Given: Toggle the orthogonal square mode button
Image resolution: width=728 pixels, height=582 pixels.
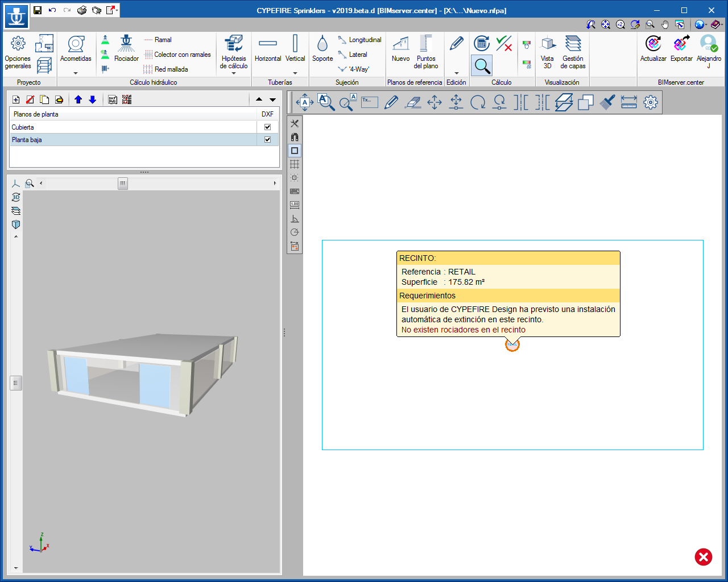Looking at the screenshot, I should click(x=295, y=151).
